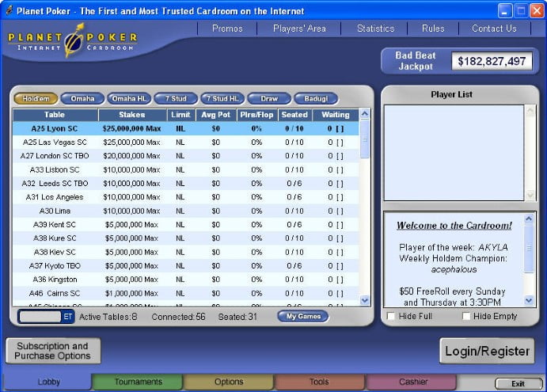Select the A30 Lima table

point(185,211)
